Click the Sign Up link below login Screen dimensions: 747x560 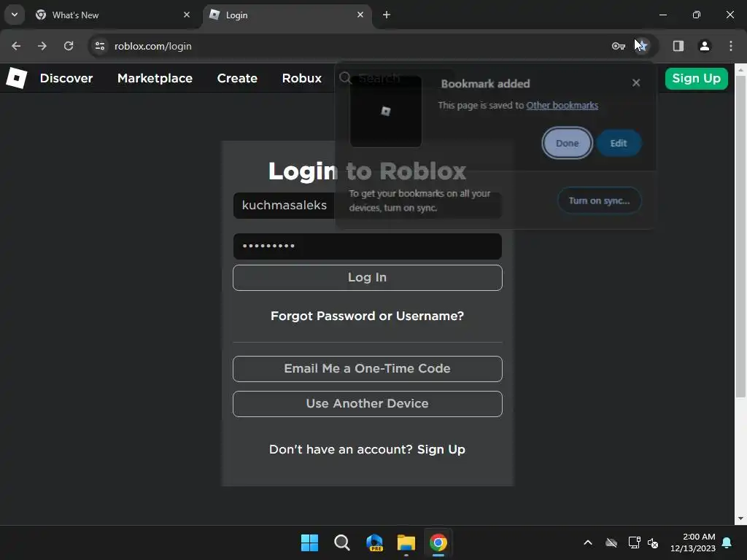(441, 449)
